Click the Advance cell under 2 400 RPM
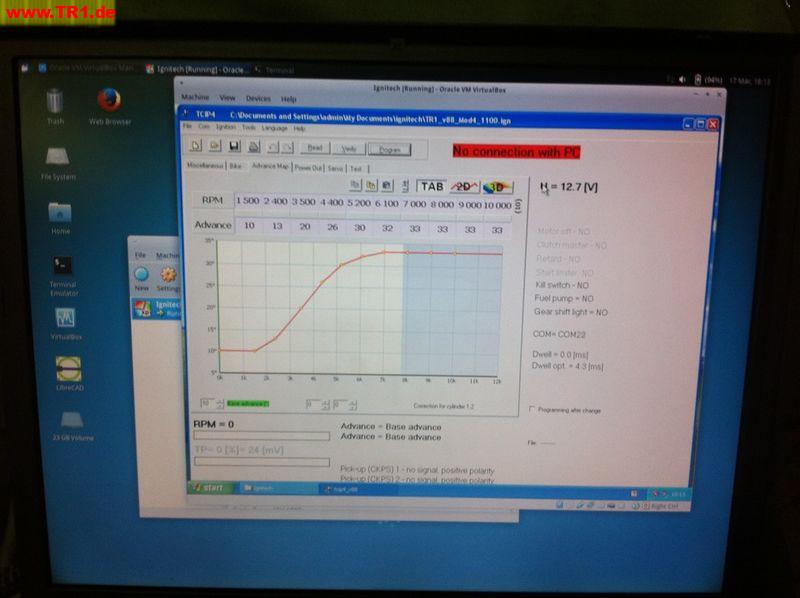This screenshot has width=800, height=598. pos(276,226)
